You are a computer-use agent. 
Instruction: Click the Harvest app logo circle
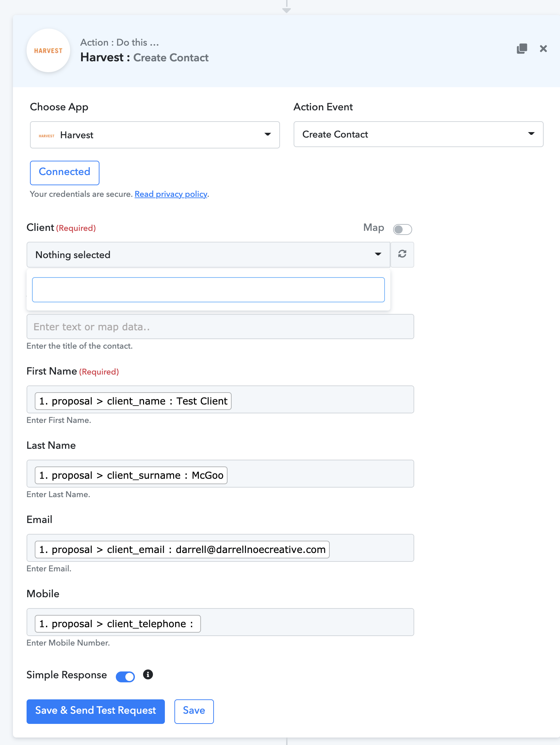48,50
